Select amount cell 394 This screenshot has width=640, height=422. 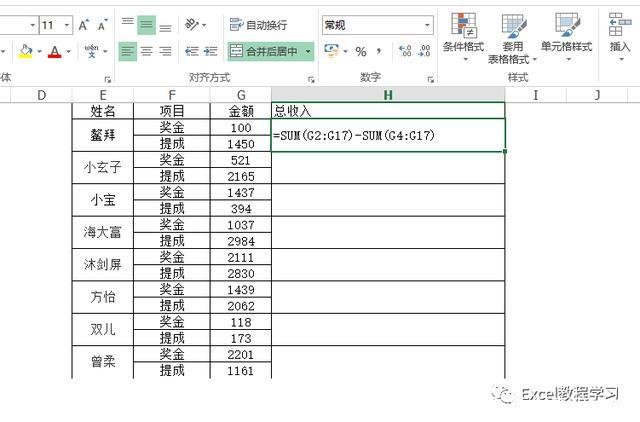[241, 209]
